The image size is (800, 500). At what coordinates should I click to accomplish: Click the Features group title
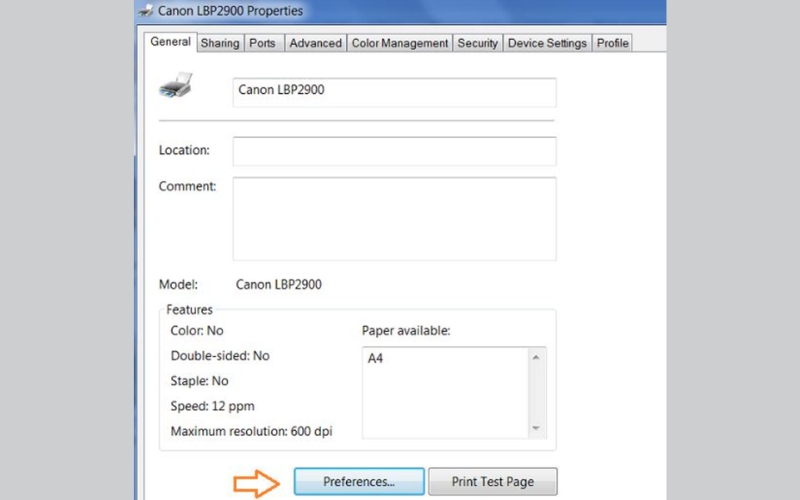[x=189, y=310]
